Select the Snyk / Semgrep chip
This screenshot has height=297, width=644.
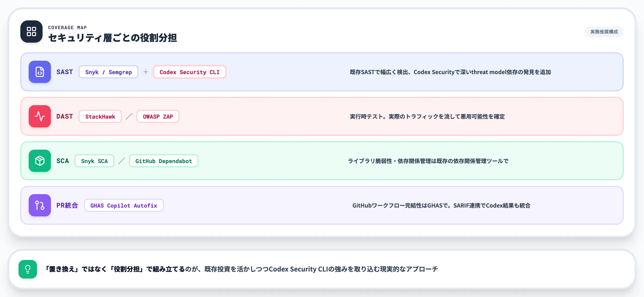(108, 72)
